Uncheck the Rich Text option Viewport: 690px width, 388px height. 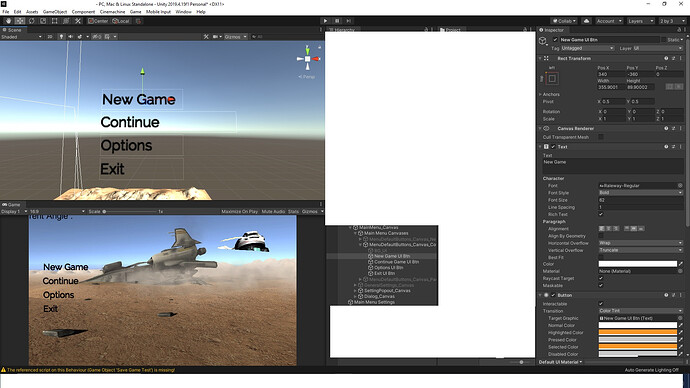[x=601, y=214]
